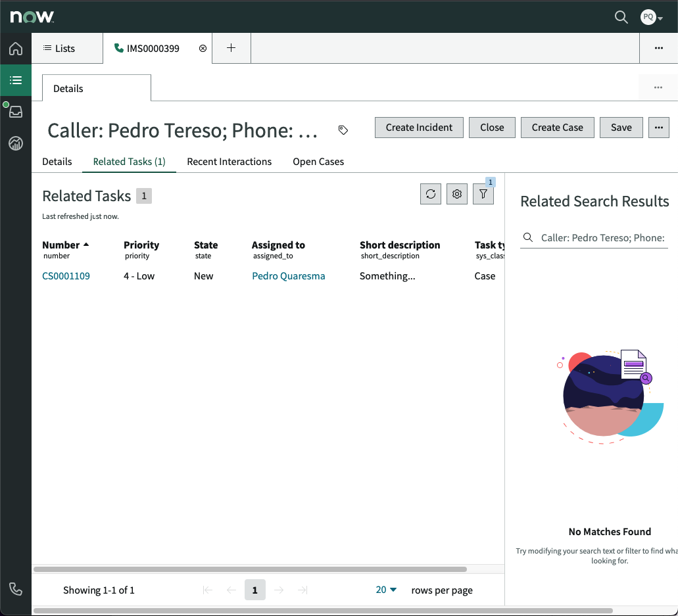
Task: Open the rows per page dropdown showing 20
Action: click(385, 590)
